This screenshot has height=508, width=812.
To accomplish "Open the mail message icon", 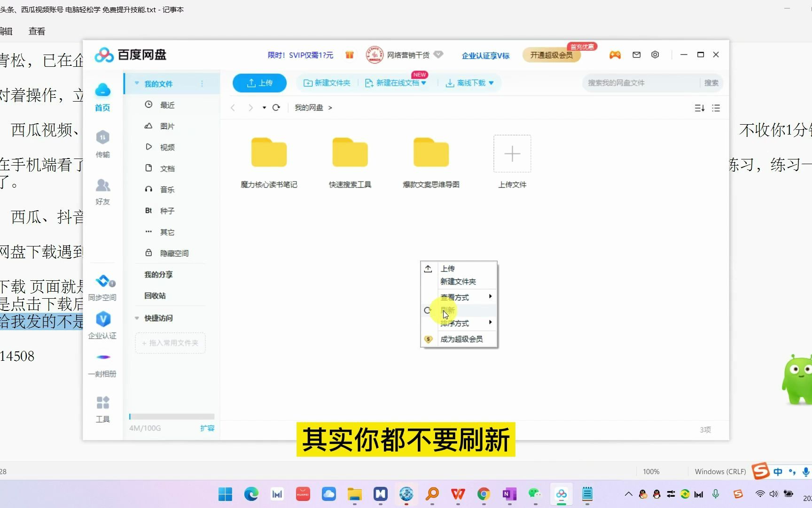I will click(x=637, y=55).
